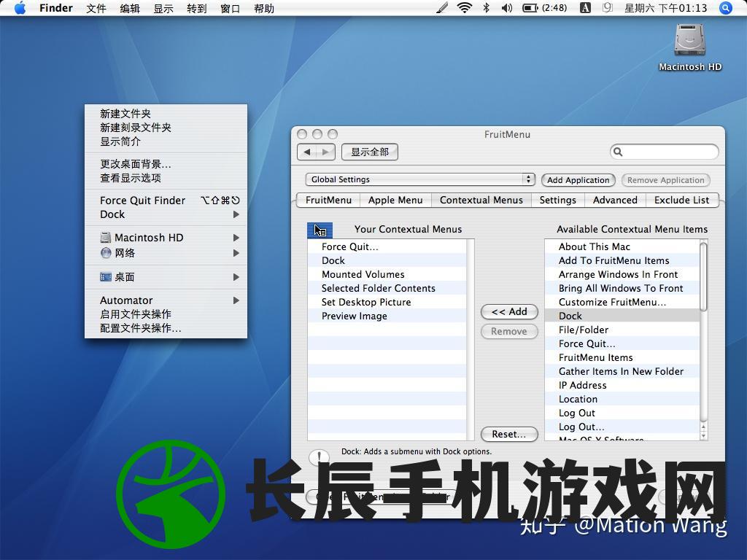Click the Reset… button

click(x=509, y=434)
